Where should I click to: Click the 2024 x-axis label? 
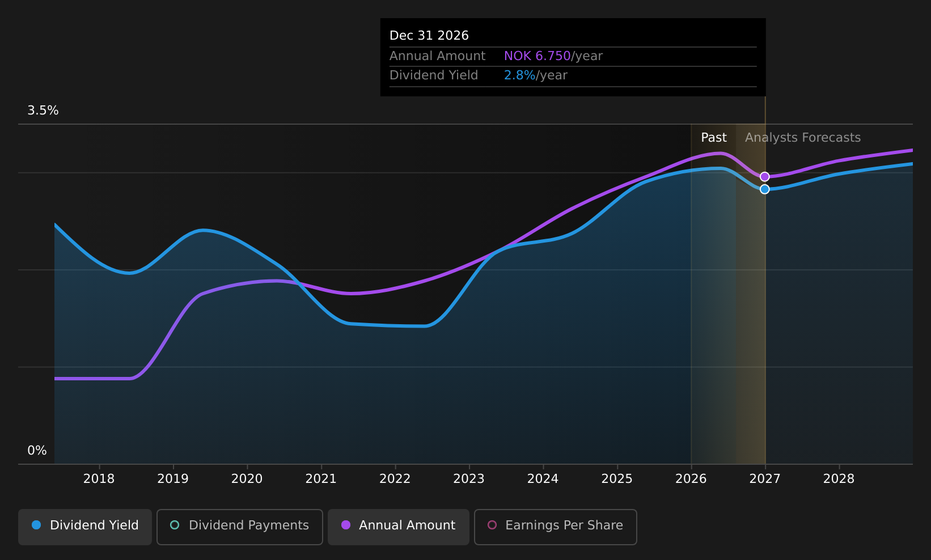[543, 479]
